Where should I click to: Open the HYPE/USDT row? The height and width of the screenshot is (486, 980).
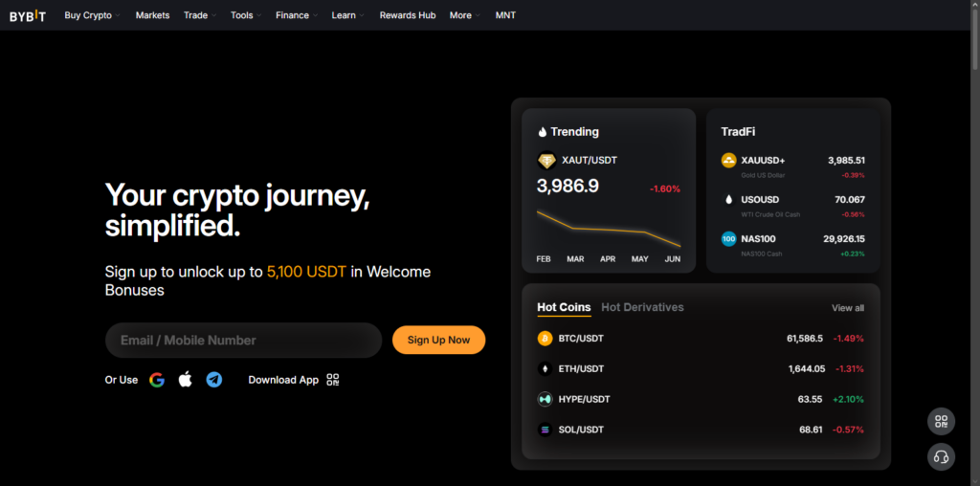pyautogui.click(x=701, y=399)
